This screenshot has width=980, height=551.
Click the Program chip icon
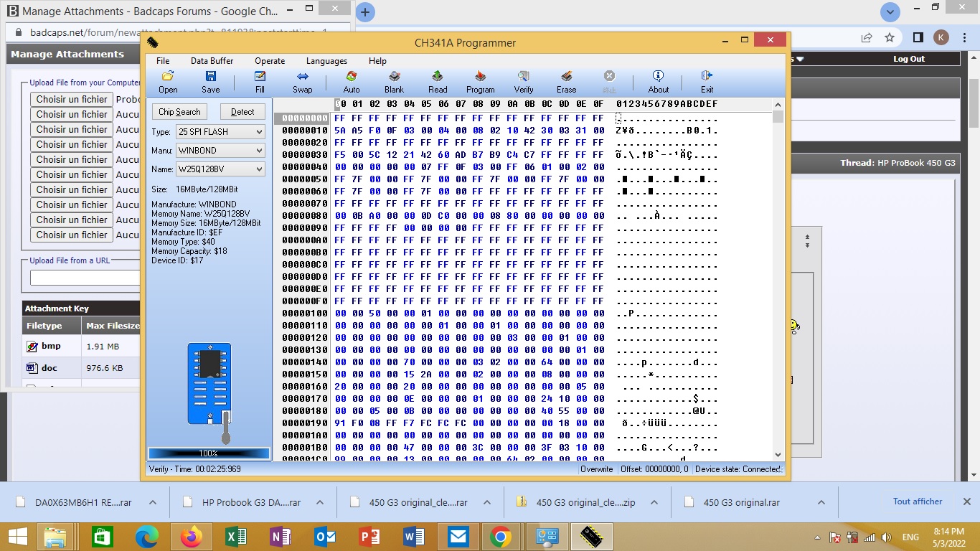tap(480, 82)
